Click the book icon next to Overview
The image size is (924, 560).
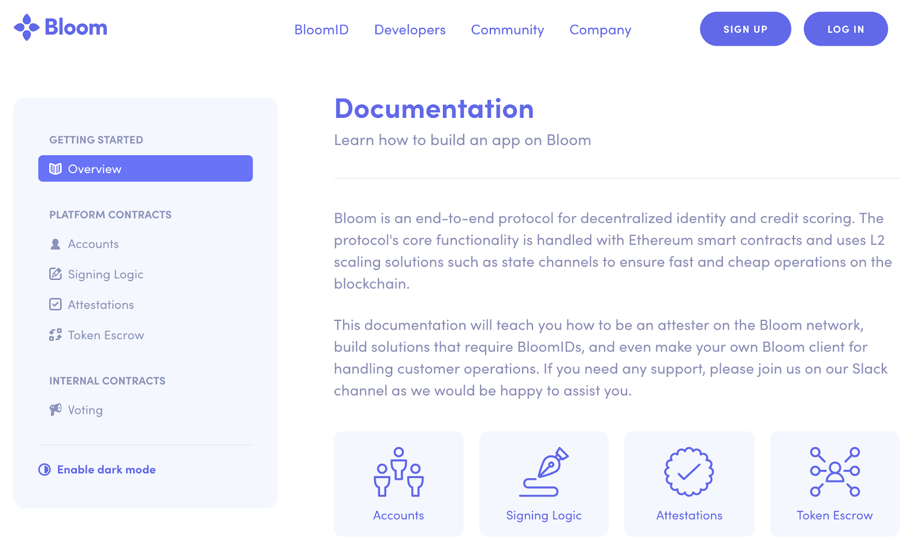tap(55, 169)
